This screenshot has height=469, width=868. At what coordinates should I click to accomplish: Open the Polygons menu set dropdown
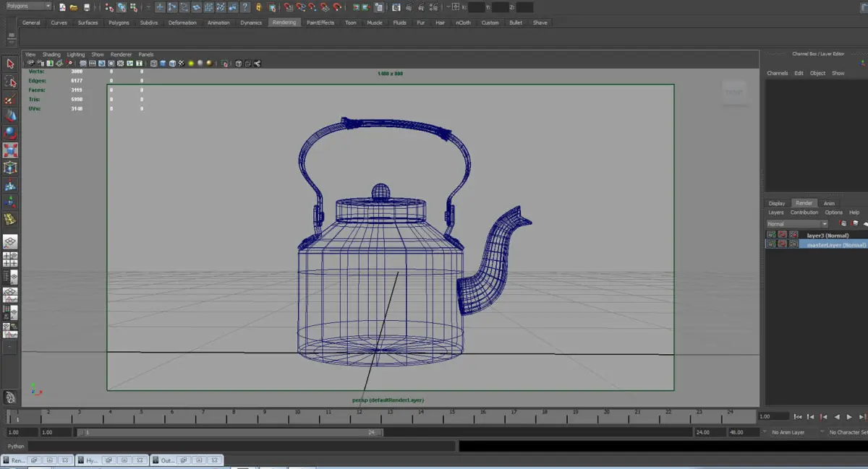pos(28,7)
